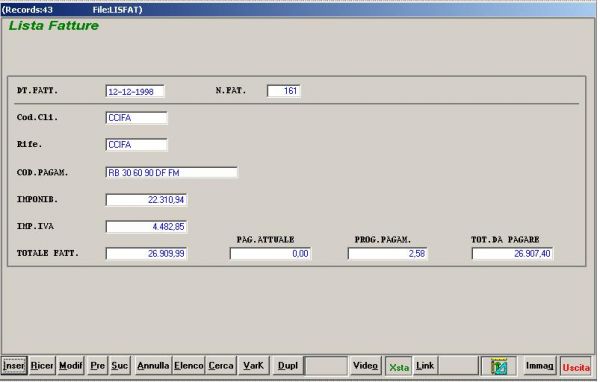600x382 pixels.
Task: Click the IMPONIB. field with 22.310,94
Action: [x=146, y=200]
